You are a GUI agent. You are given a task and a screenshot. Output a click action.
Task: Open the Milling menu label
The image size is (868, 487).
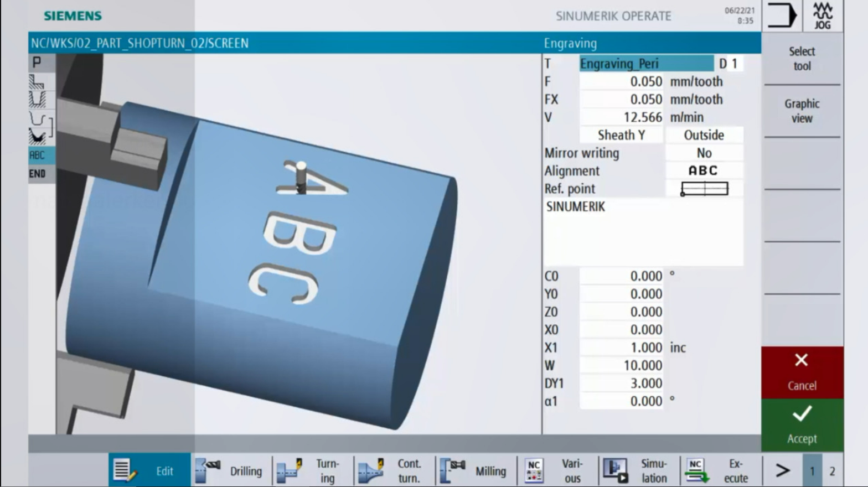(x=490, y=471)
